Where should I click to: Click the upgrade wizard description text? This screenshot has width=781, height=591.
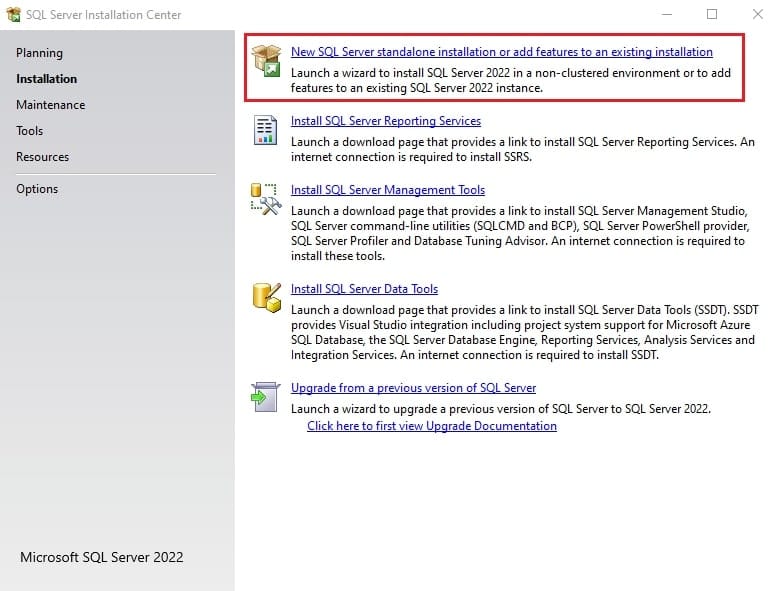(501, 409)
